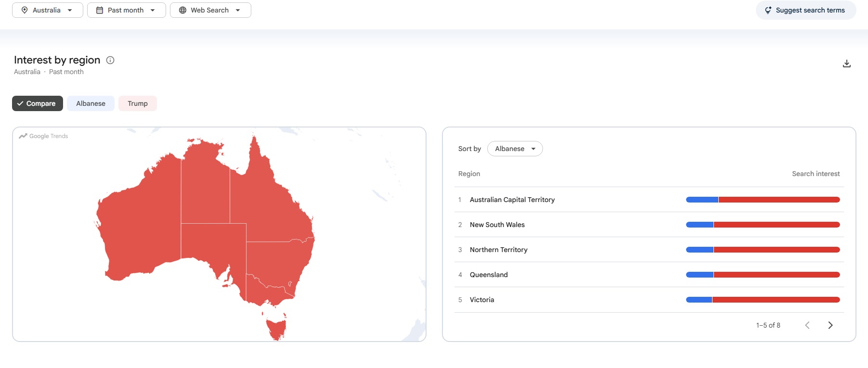Download the Interest by region data
Viewport: 868px width, 368px height.
847,63
